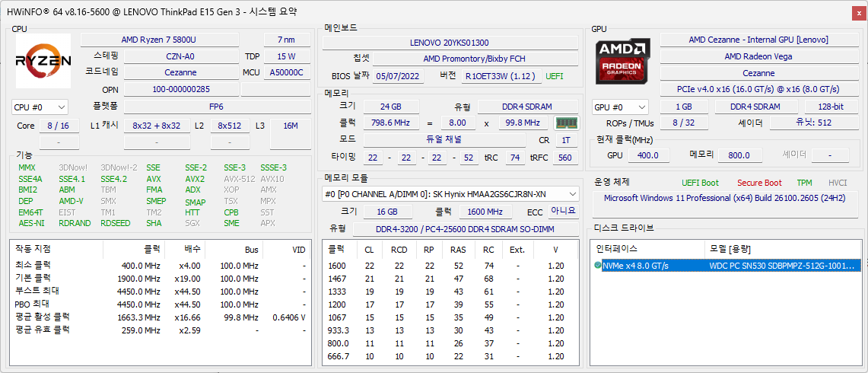Click the 8 / 16 core count field
Image resolution: width=868 pixels, height=373 pixels.
pyautogui.click(x=59, y=126)
